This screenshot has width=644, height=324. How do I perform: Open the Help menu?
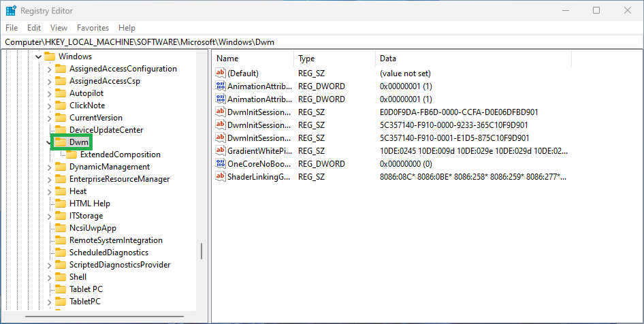pyautogui.click(x=127, y=28)
